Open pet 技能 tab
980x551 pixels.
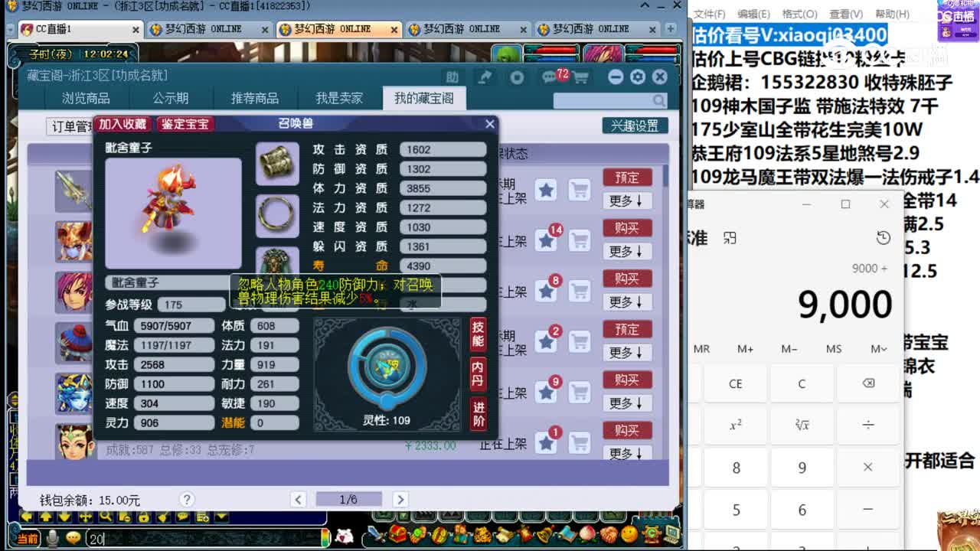(478, 334)
